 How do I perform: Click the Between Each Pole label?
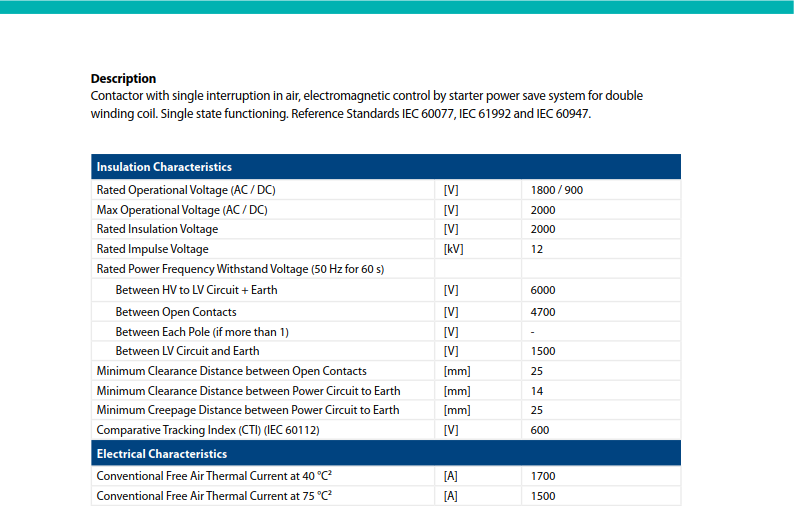pos(202,332)
